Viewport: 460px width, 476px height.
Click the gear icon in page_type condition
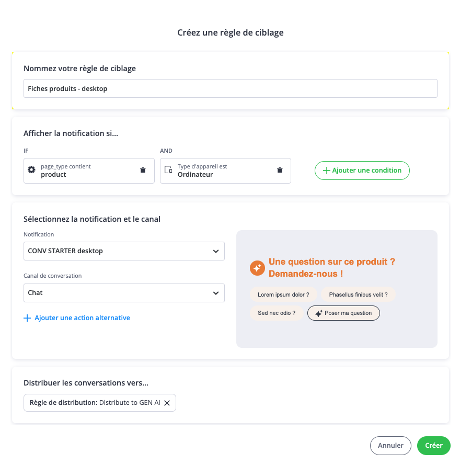(31, 170)
